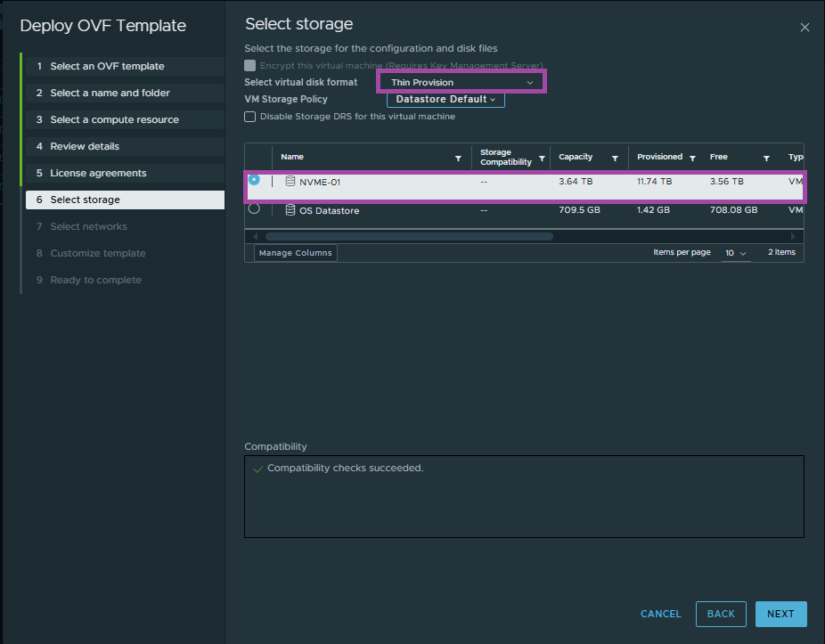This screenshot has height=644, width=825.
Task: Click the Name column filter icon
Action: click(458, 158)
